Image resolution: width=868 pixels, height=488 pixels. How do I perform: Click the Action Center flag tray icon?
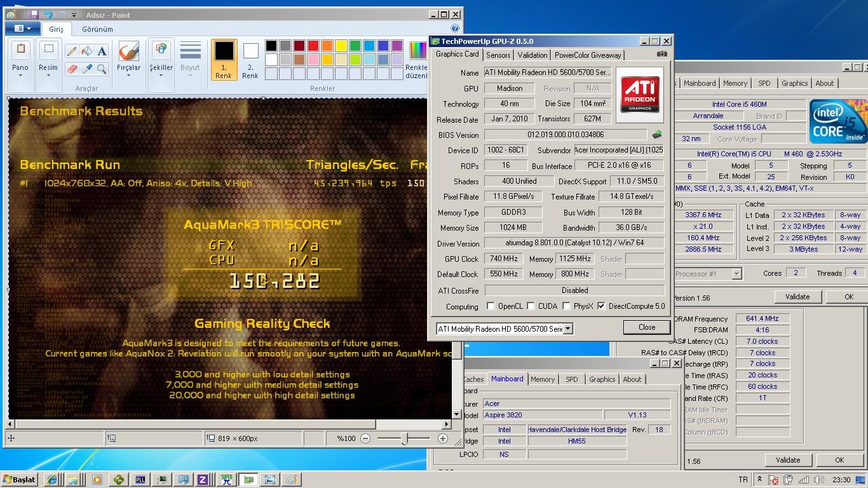pos(773,480)
